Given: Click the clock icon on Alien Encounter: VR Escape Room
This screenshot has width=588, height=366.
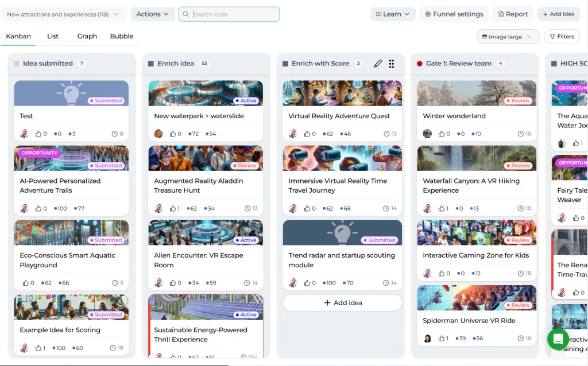Looking at the screenshot, I should [x=247, y=283].
